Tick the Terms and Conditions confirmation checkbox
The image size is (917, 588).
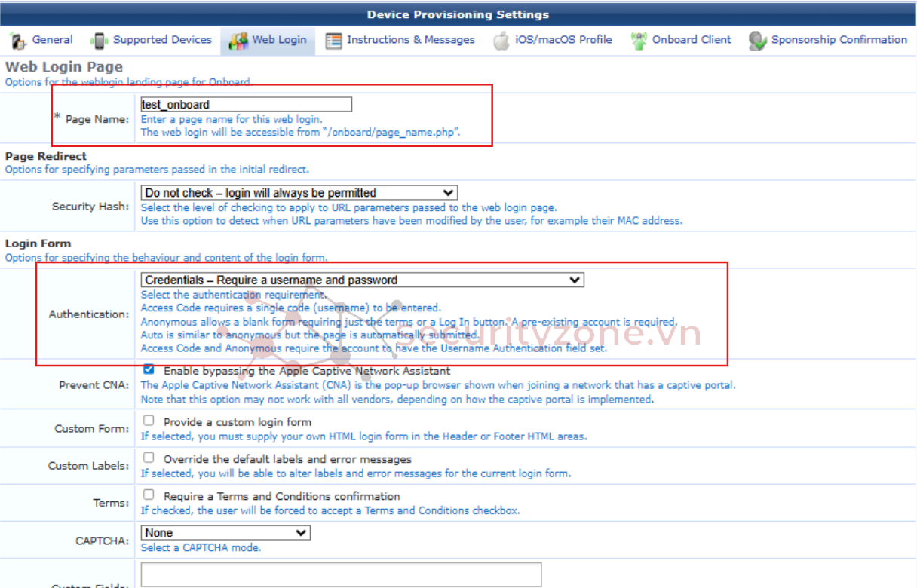pyautogui.click(x=149, y=495)
